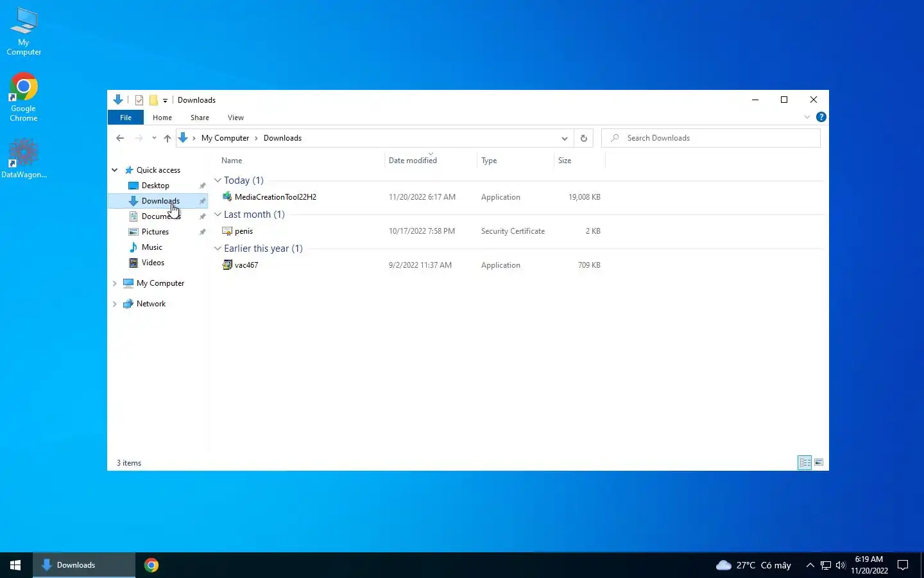
Task: Click the forward navigation arrow
Action: tap(139, 138)
